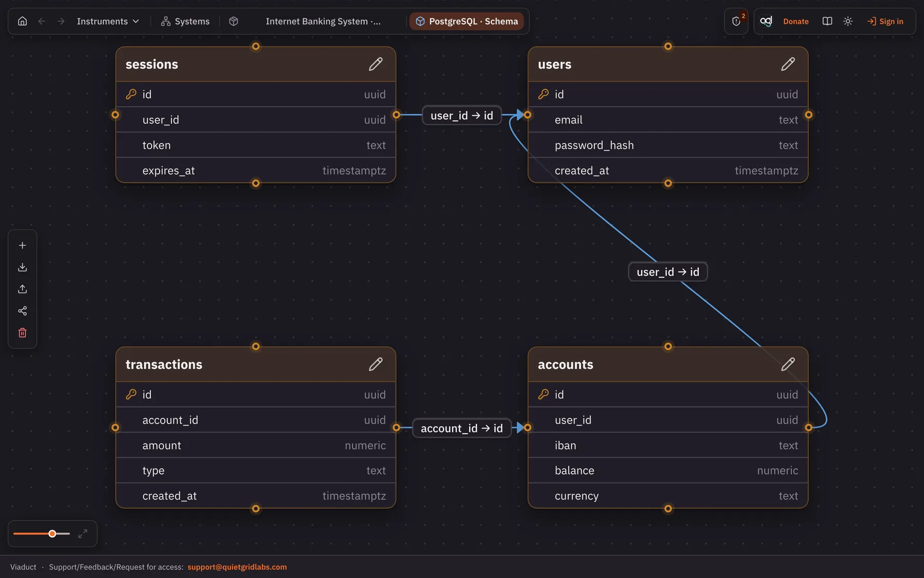Edit the transactions table

click(376, 364)
